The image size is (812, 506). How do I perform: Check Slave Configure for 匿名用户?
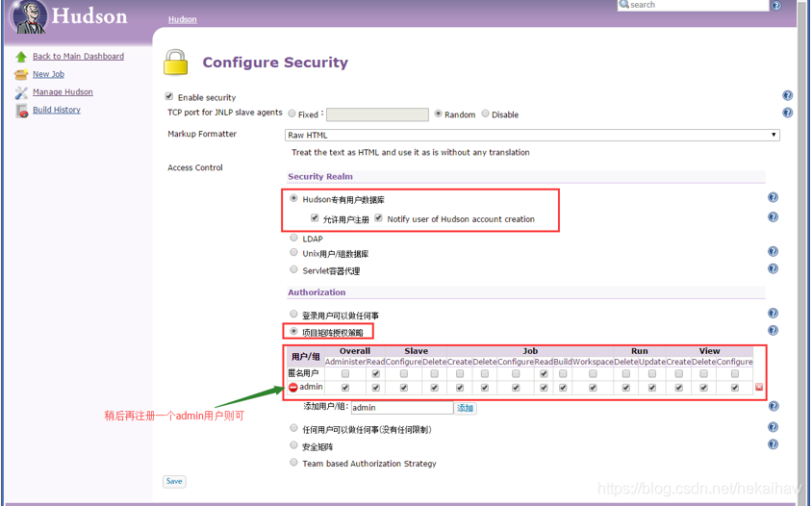pyautogui.click(x=404, y=373)
